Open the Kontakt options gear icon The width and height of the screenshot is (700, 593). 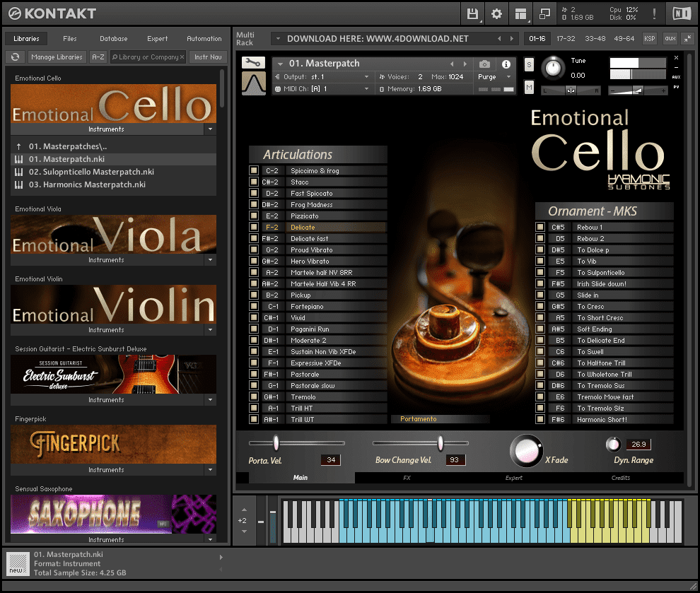pyautogui.click(x=497, y=13)
